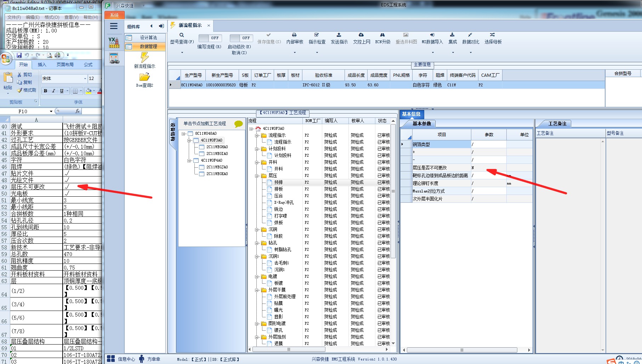
Task: Click the Excel Office button
Action: [x=6, y=58]
